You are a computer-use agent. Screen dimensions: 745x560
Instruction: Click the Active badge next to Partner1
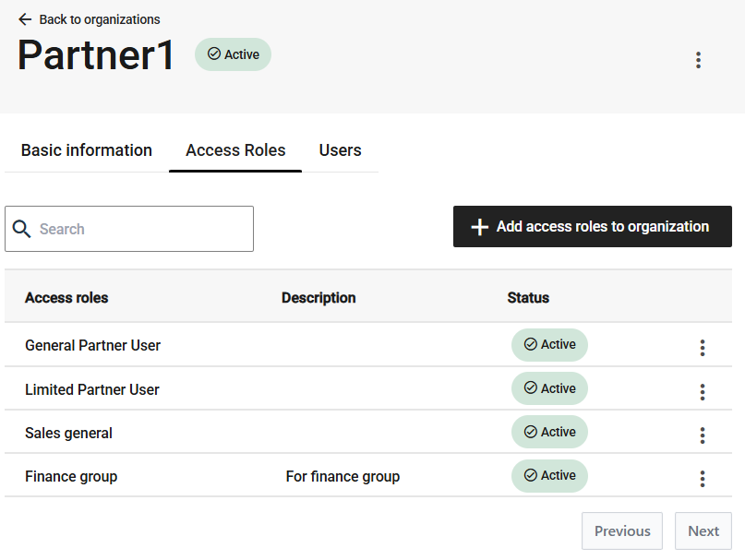[x=233, y=54]
